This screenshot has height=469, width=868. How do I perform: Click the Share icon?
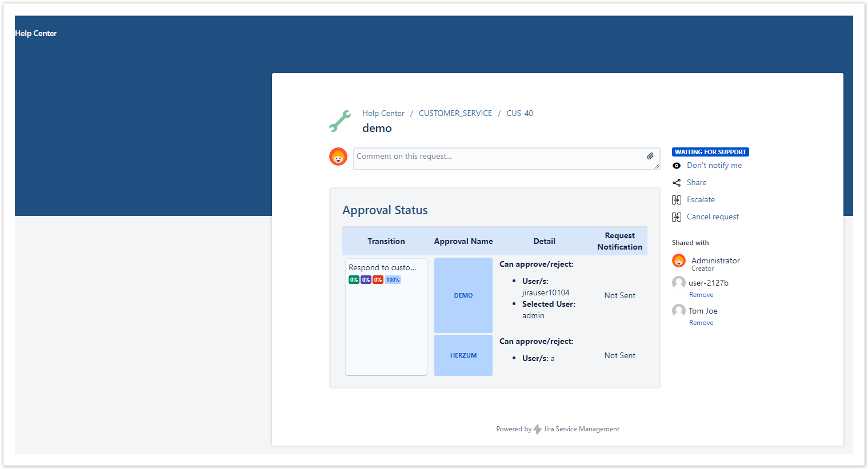[x=677, y=183]
